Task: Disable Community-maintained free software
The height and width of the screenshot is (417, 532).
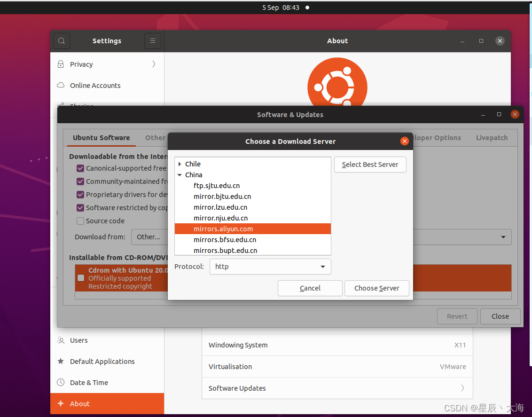Action: pyautogui.click(x=80, y=181)
